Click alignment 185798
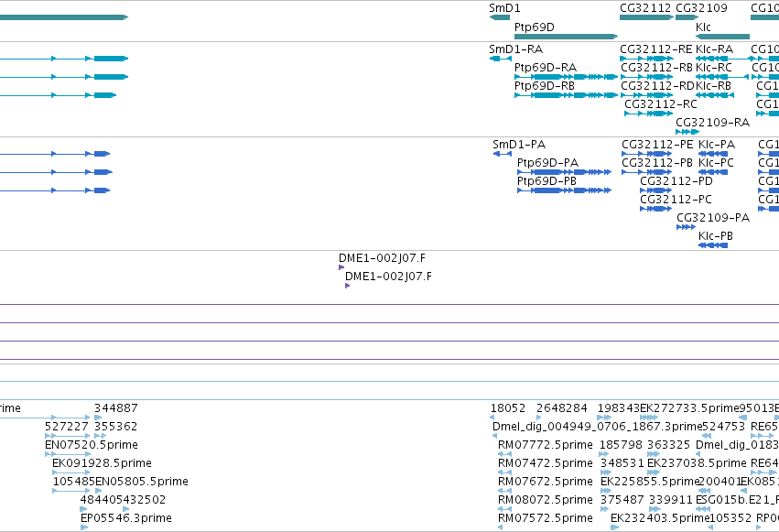779x532 pixels. (604, 454)
